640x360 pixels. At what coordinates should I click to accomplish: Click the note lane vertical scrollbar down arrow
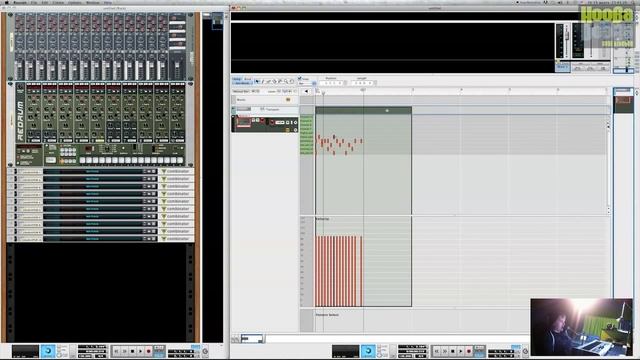coord(608,211)
